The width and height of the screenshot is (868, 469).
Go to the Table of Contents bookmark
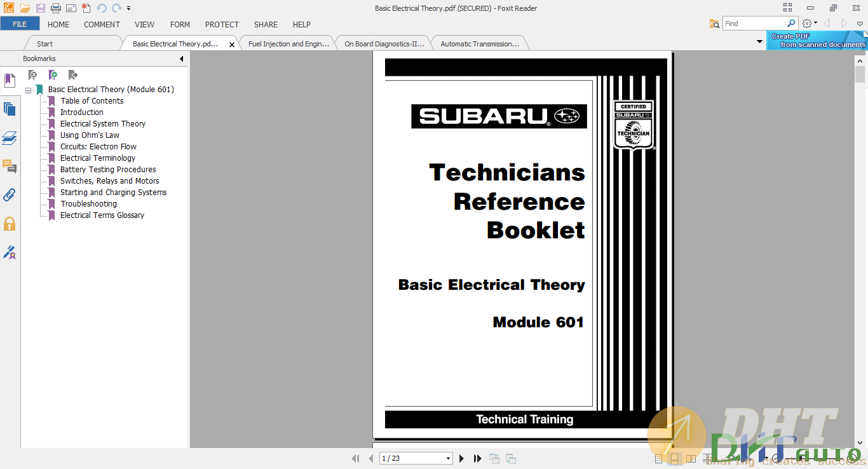[92, 101]
